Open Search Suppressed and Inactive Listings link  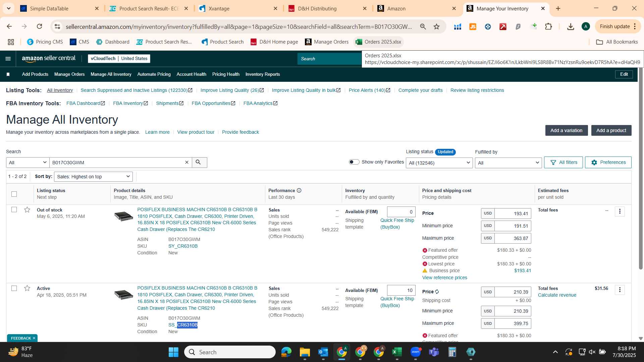tap(137, 90)
